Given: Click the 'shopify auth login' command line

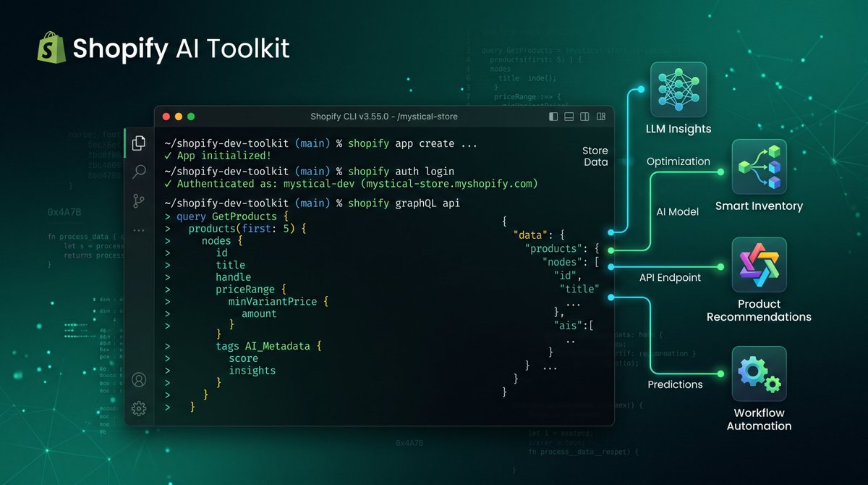Looking at the screenshot, I should [x=310, y=172].
